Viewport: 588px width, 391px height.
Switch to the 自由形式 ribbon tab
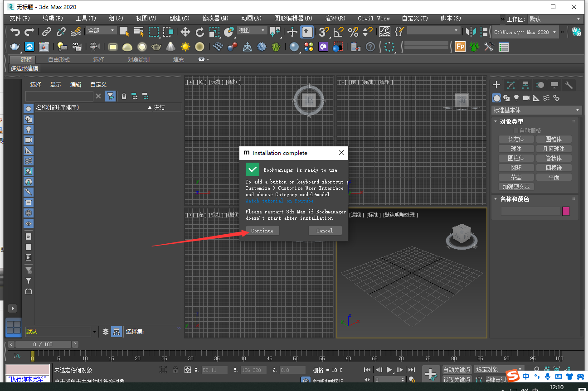pyautogui.click(x=59, y=60)
